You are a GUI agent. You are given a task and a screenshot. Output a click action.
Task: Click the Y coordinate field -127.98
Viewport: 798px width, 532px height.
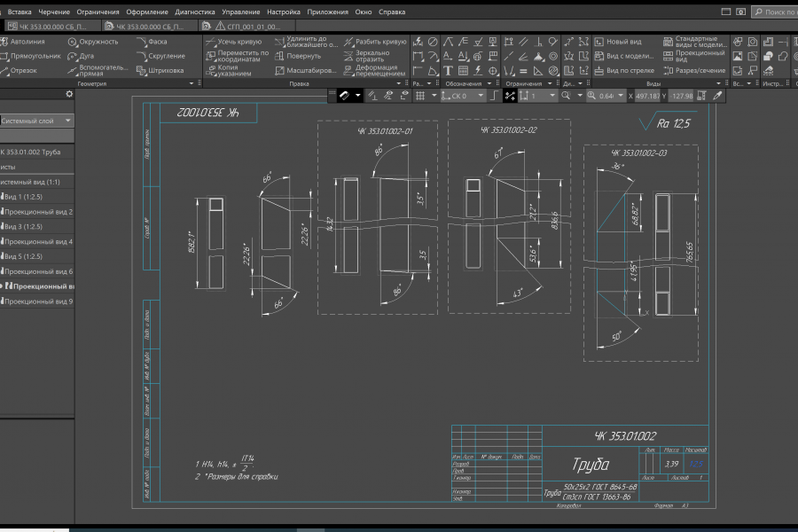[x=682, y=96]
